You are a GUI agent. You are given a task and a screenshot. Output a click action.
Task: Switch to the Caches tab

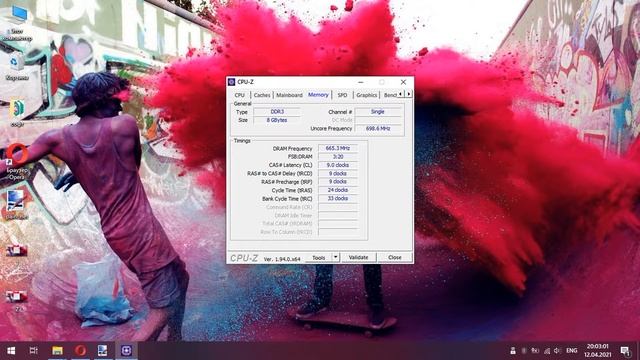pyautogui.click(x=262, y=95)
